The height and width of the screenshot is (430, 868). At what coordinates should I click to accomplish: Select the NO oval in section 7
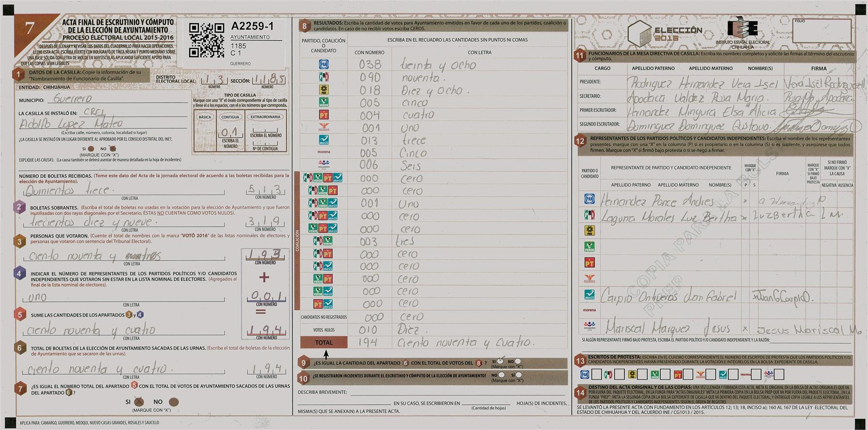173,402
